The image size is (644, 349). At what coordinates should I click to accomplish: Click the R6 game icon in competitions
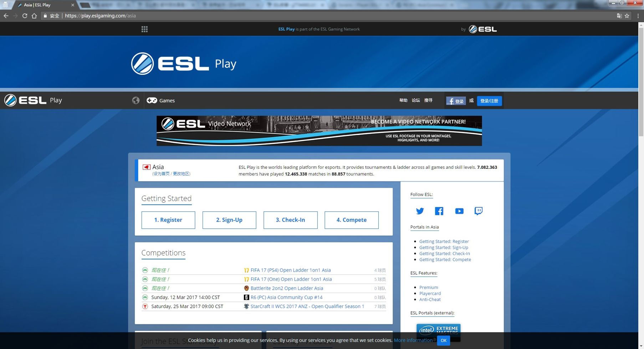pos(246,297)
